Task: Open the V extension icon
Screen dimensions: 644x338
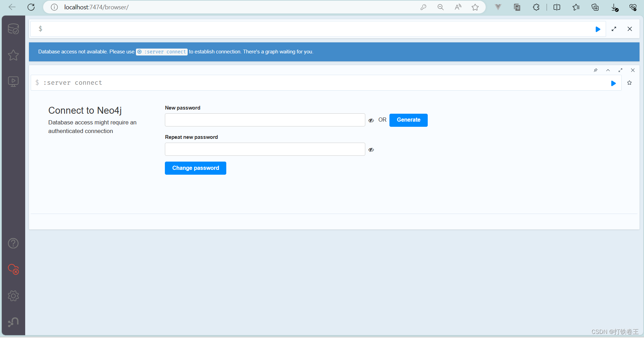Action: 498,7
